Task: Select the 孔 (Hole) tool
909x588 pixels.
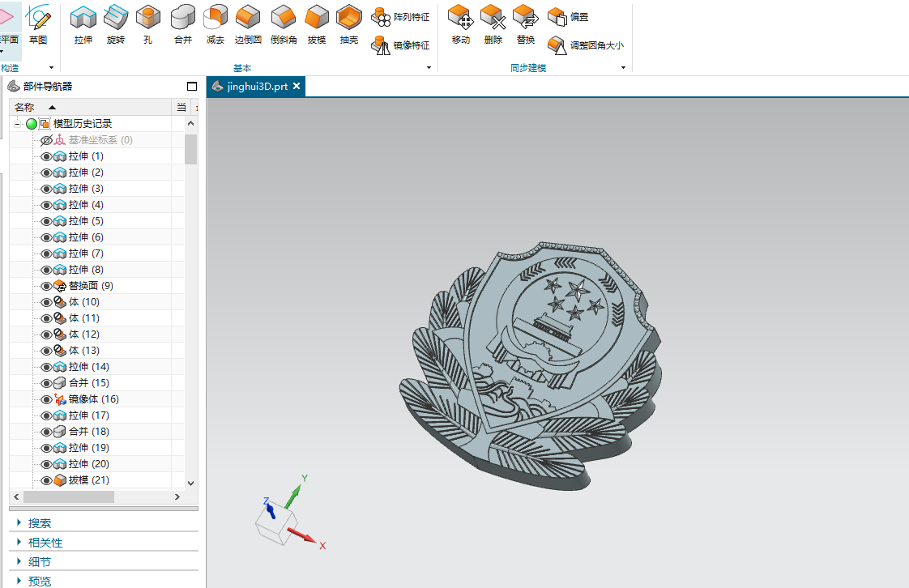Action: click(x=147, y=25)
